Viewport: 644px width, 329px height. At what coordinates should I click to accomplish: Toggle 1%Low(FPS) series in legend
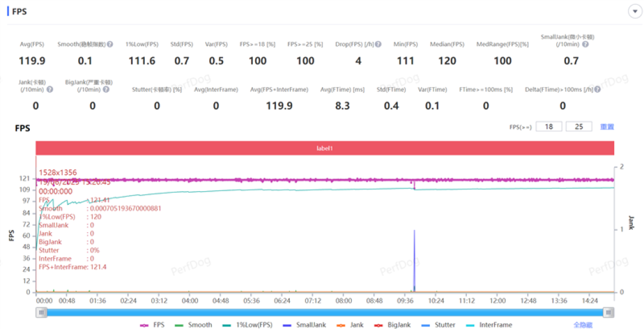(247, 325)
